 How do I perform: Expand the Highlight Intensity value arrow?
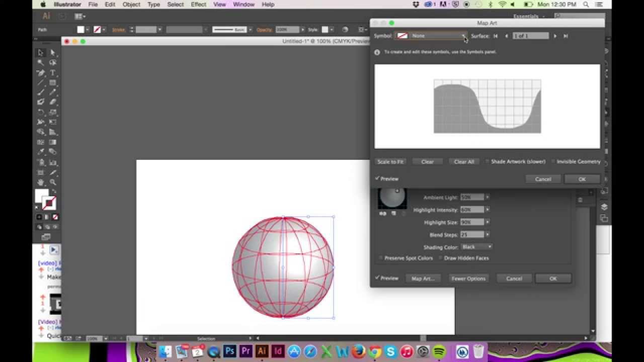point(488,210)
